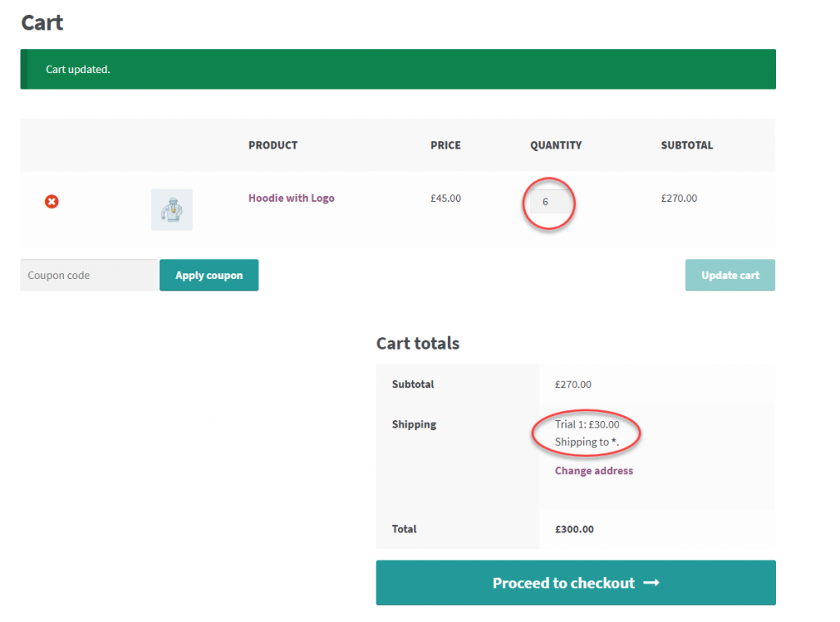Click the Total row label

click(x=404, y=529)
